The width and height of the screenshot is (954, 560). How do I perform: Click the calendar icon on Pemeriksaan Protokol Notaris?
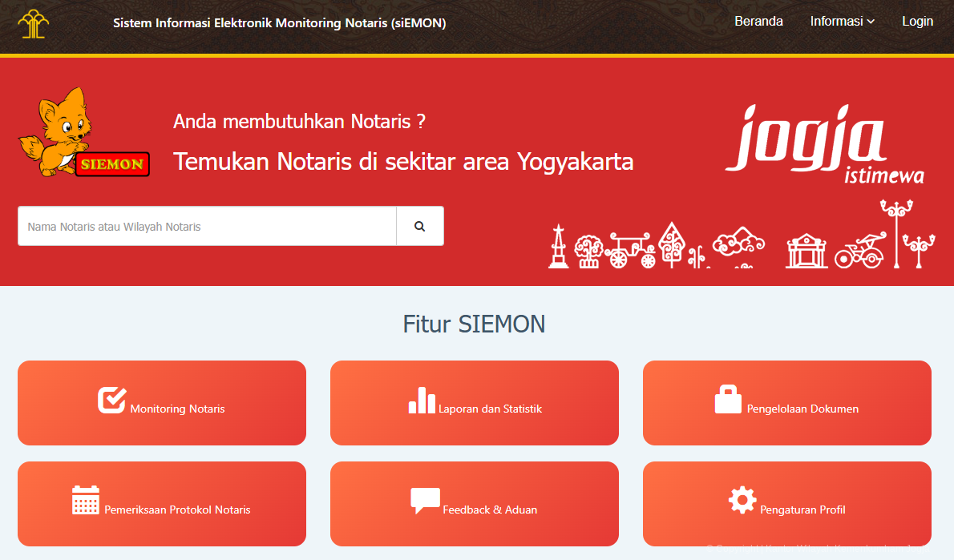point(85,501)
